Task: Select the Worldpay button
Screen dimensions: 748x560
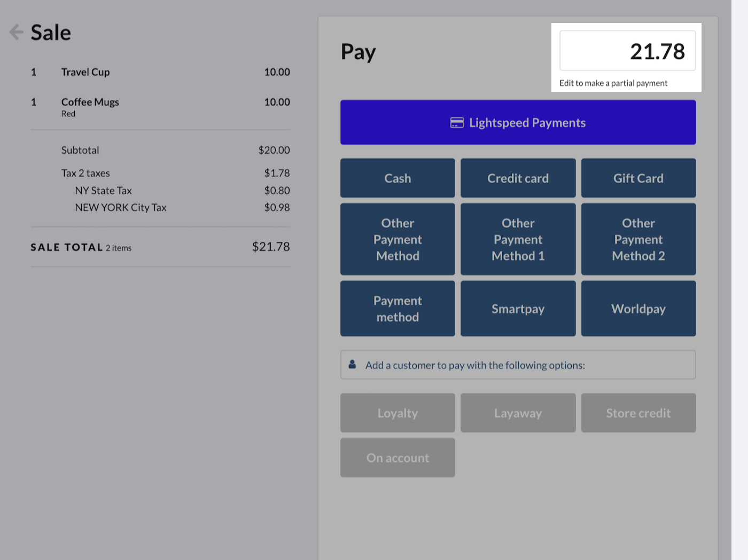Action: pos(638,309)
